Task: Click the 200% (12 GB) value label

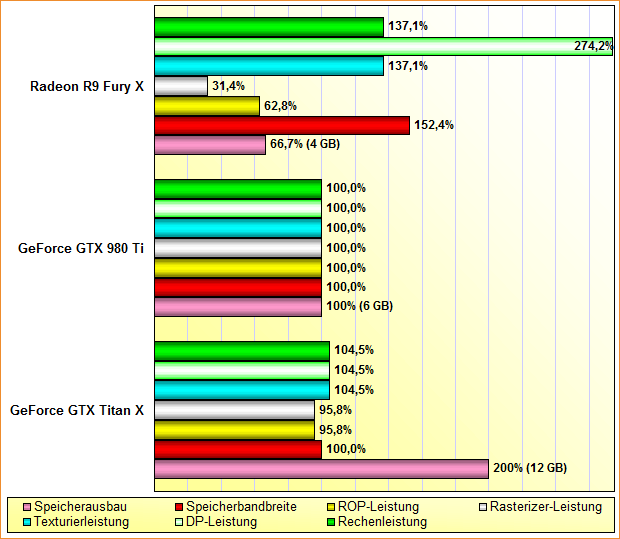Action: pos(530,468)
